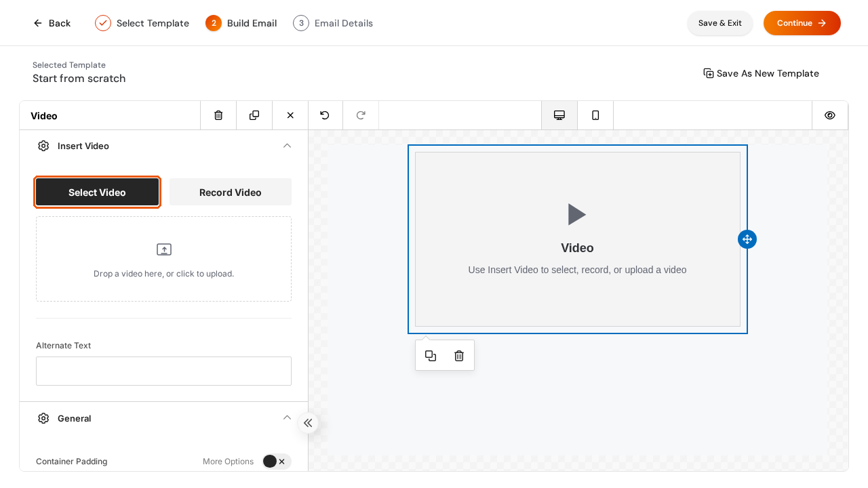Close the Video settings panel
Image resolution: width=868 pixels, height=488 pixels.
pos(290,115)
